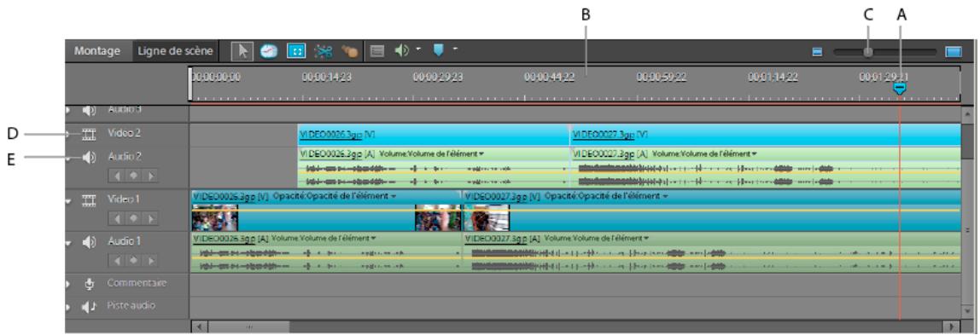Click the Piste audio music icon
The width and height of the screenshot is (980, 335).
click(x=90, y=306)
